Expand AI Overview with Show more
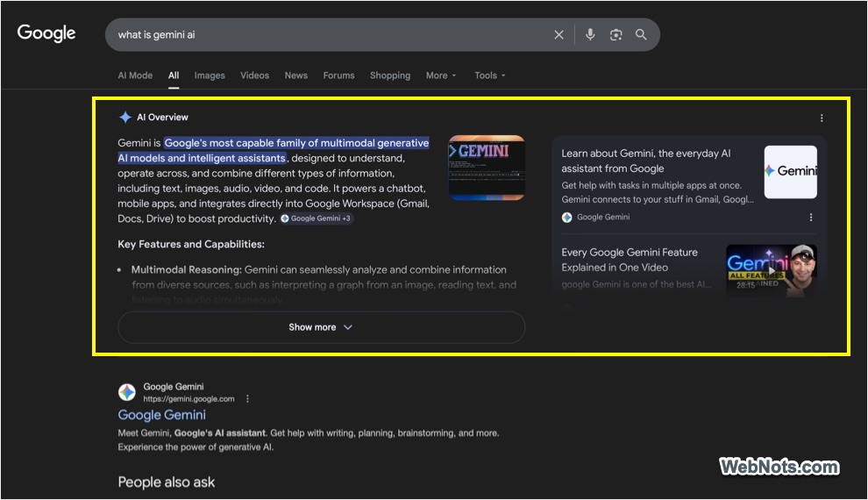This screenshot has height=500, width=868. (x=321, y=327)
